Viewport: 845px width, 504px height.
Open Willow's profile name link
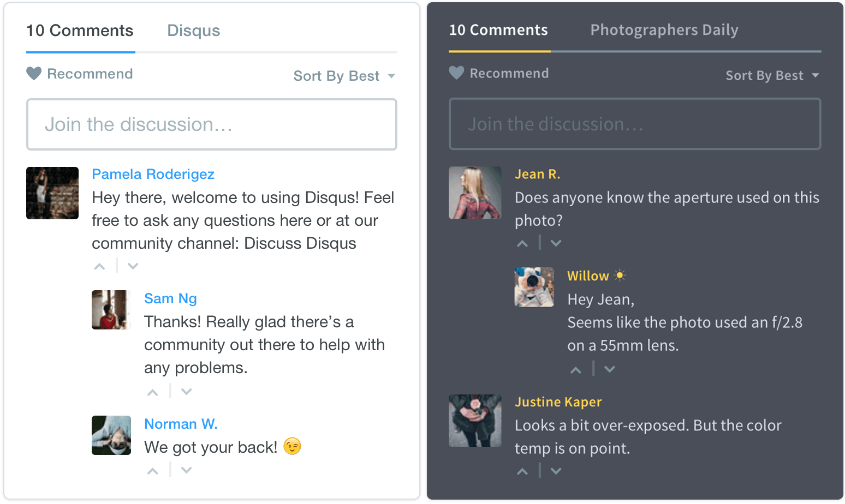[x=588, y=276]
